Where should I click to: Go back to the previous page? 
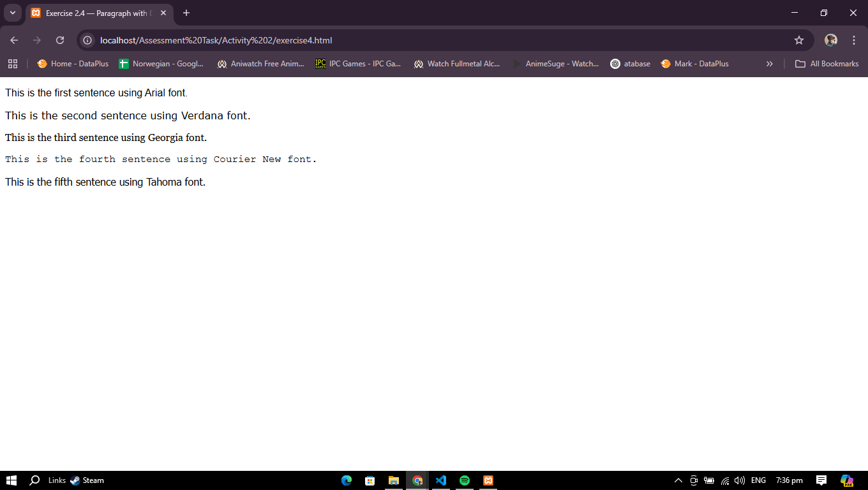pos(14,40)
